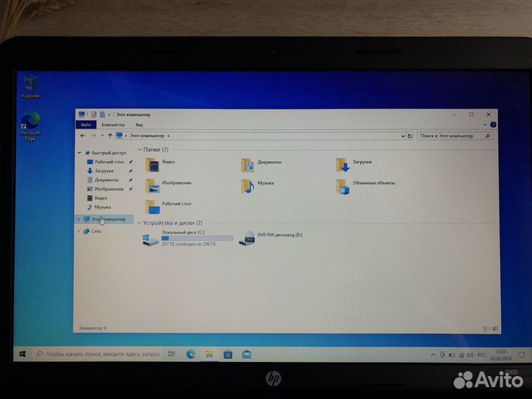Select Рабочий стол in the quick access sidebar
The width and height of the screenshot is (532, 399).
click(109, 162)
